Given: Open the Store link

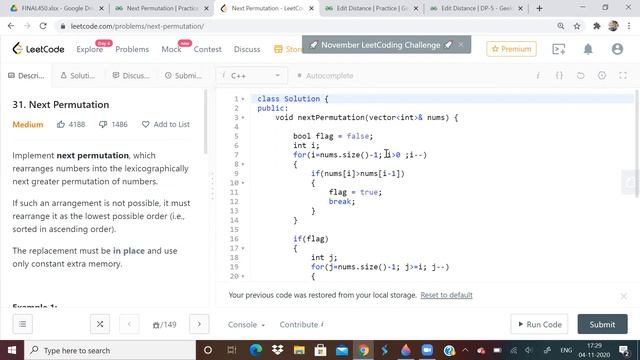Looking at the screenshot, I should [x=289, y=49].
